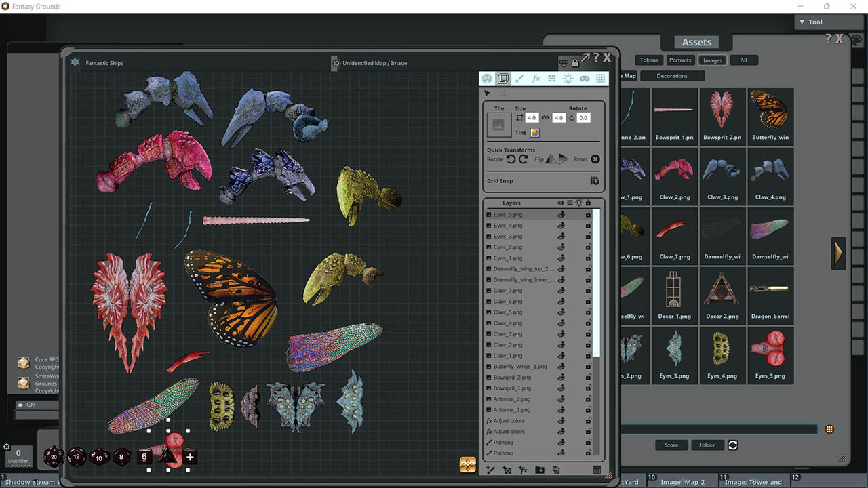Open the lighting tool with lightbulb icon
This screenshot has height=488, width=868.
click(568, 79)
